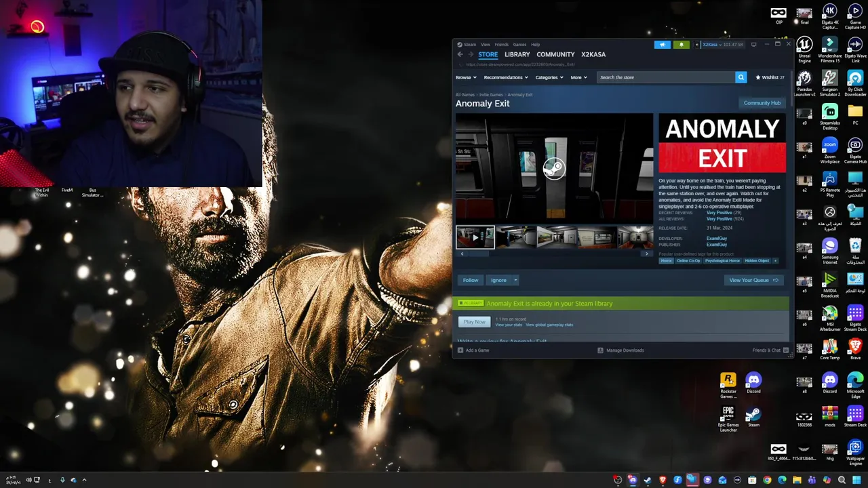Select the last train interior screenshot thumbnail
The image size is (868, 488).
635,237
